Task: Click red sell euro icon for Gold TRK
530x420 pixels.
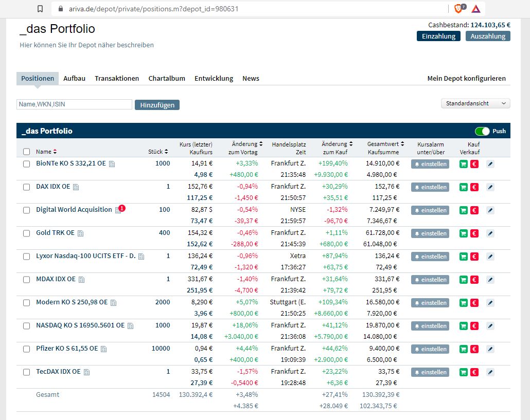Action: click(474, 233)
